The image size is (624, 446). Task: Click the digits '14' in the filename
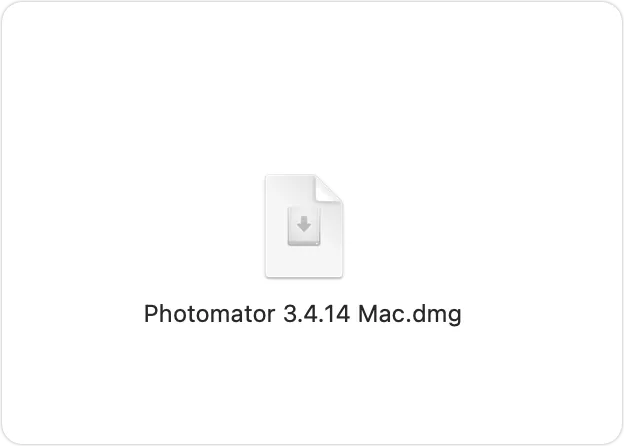pyautogui.click(x=338, y=314)
